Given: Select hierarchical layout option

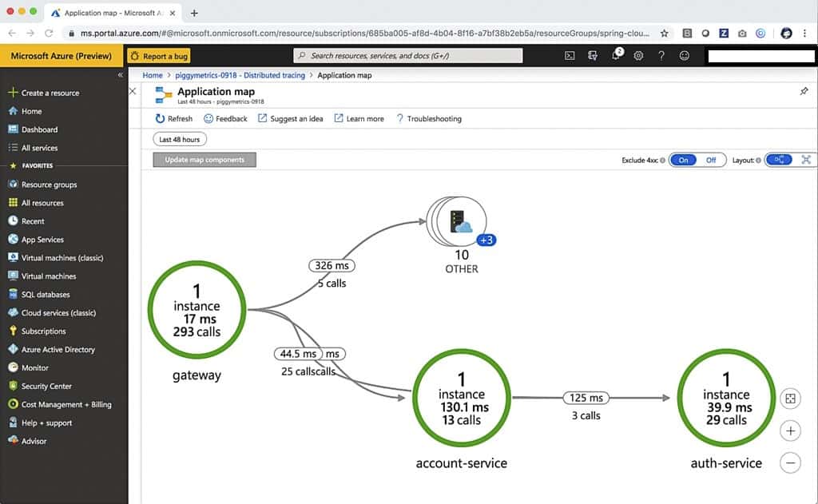Looking at the screenshot, I should pos(780,160).
